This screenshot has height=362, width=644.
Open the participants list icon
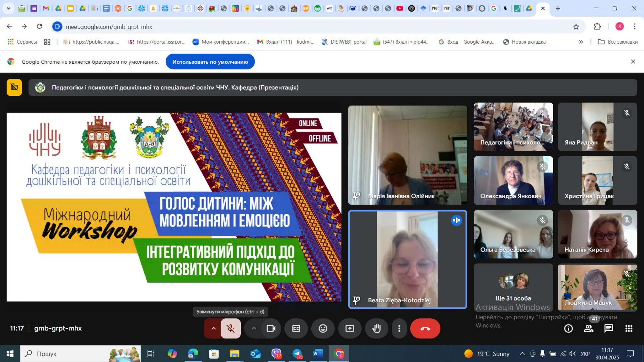[x=589, y=328]
